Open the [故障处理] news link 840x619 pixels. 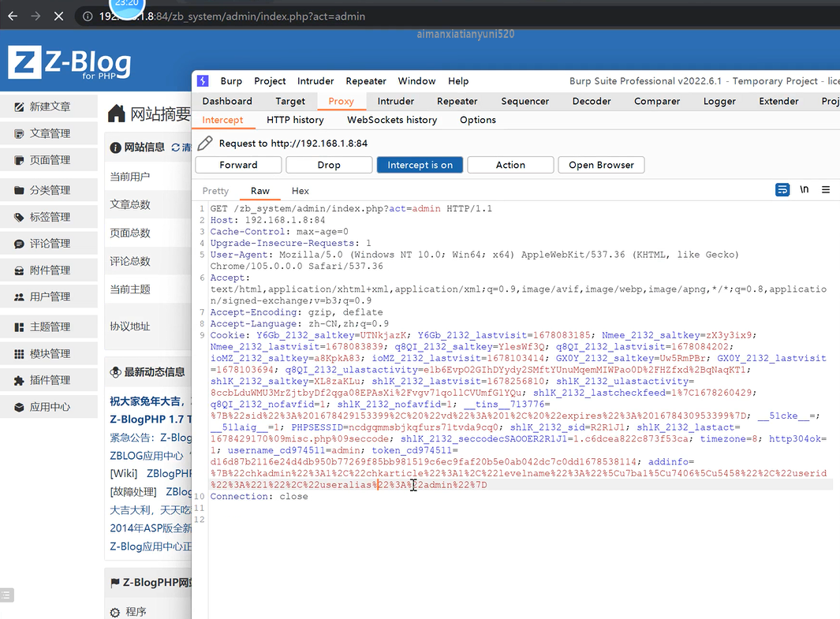(150, 491)
